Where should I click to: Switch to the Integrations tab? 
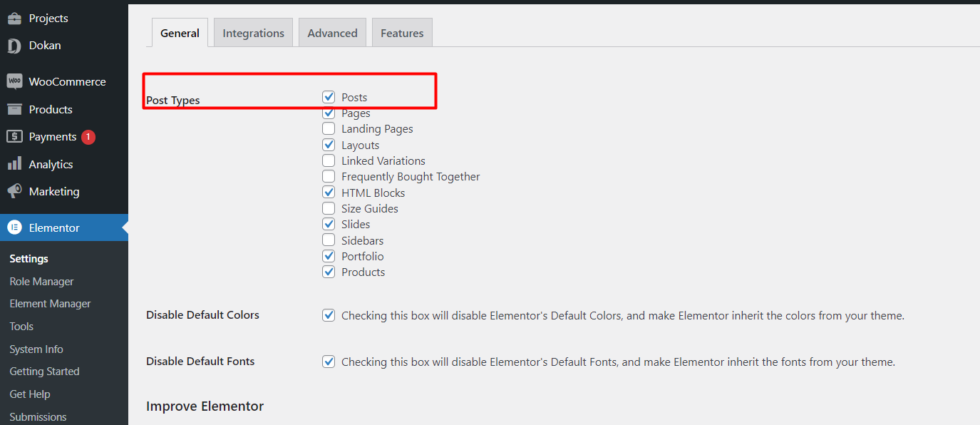[x=253, y=33]
